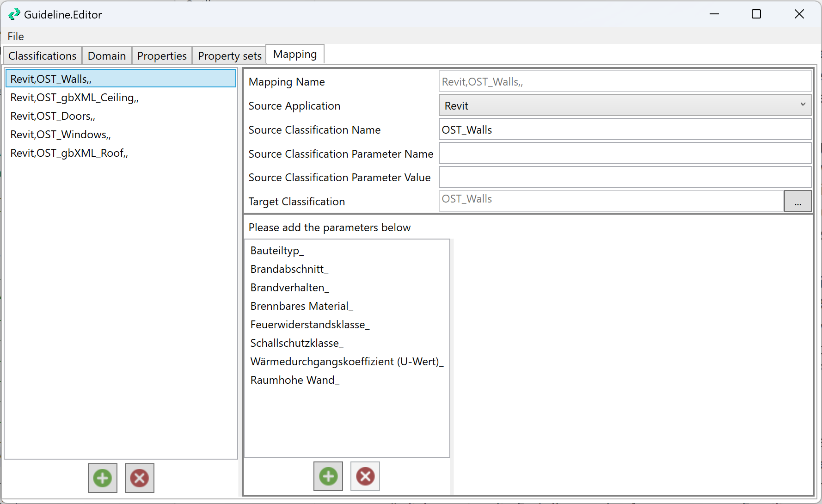Close the Guideline.Editor window
Screen dimensions: 822x504
799,14
